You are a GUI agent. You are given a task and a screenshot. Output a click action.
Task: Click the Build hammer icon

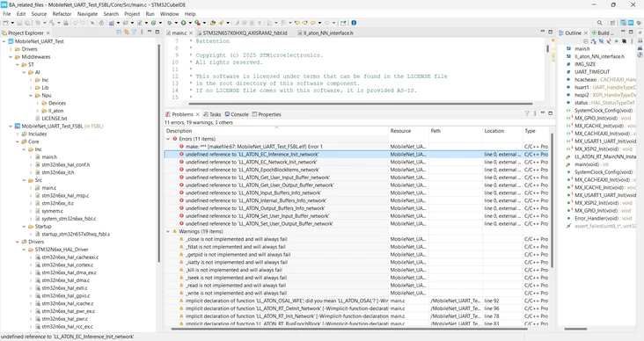coord(52,23)
